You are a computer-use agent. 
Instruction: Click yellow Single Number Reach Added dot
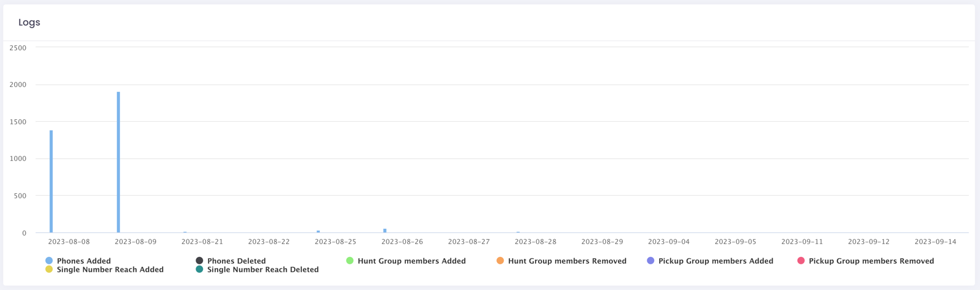point(49,269)
